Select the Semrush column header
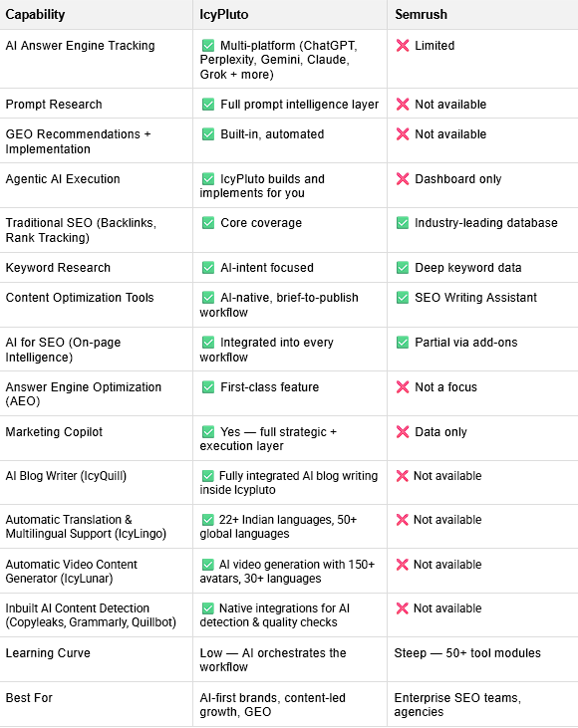The image size is (578, 728). (x=421, y=14)
